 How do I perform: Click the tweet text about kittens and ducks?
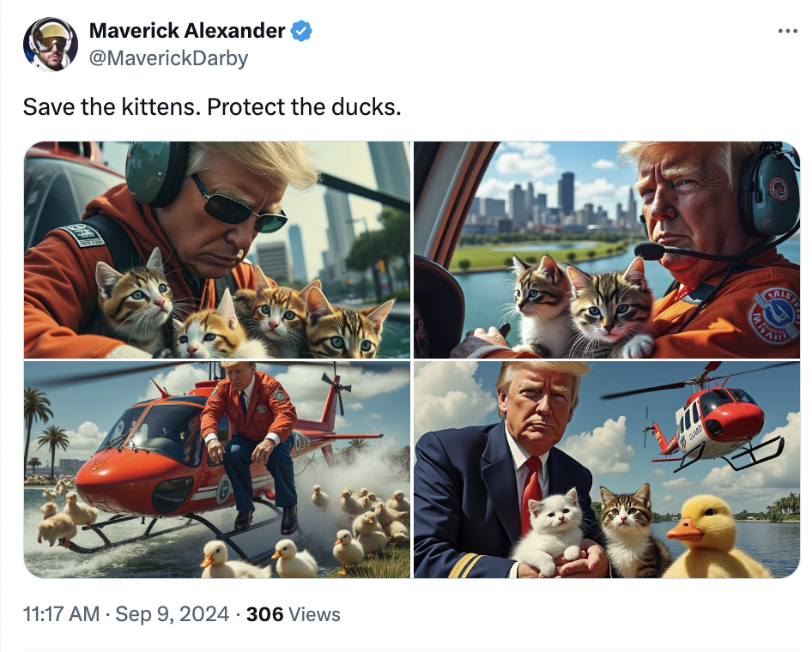coord(212,108)
